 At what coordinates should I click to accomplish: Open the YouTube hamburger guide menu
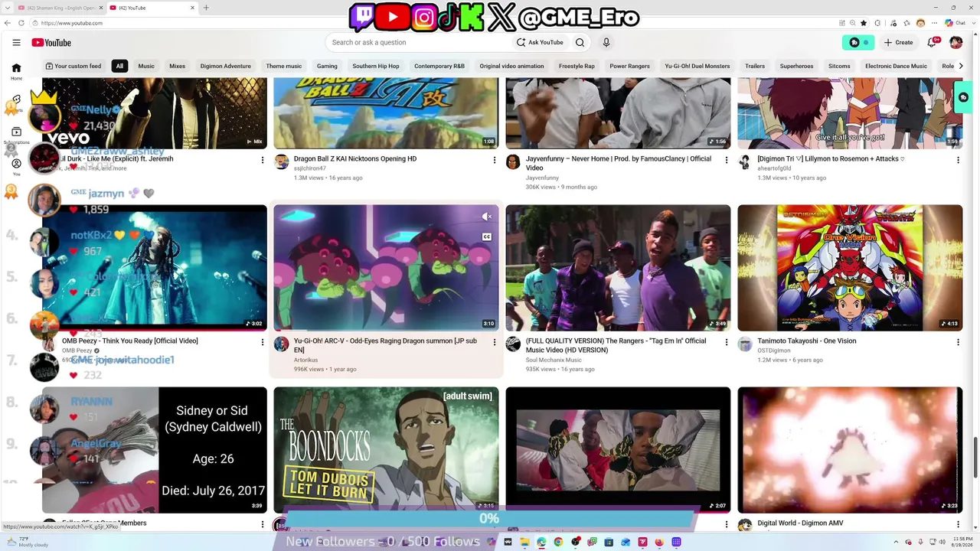pos(16,43)
